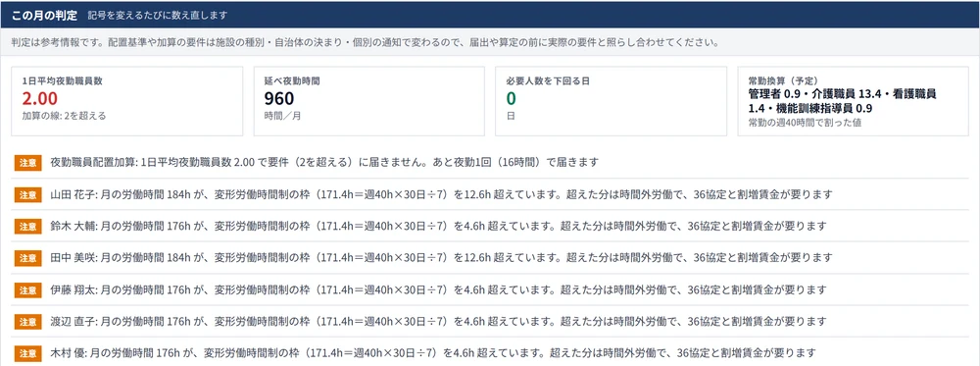980x366 pixels.
Task: Click the 注意 badge beside 田中 美咲
Action: pyautogui.click(x=28, y=258)
